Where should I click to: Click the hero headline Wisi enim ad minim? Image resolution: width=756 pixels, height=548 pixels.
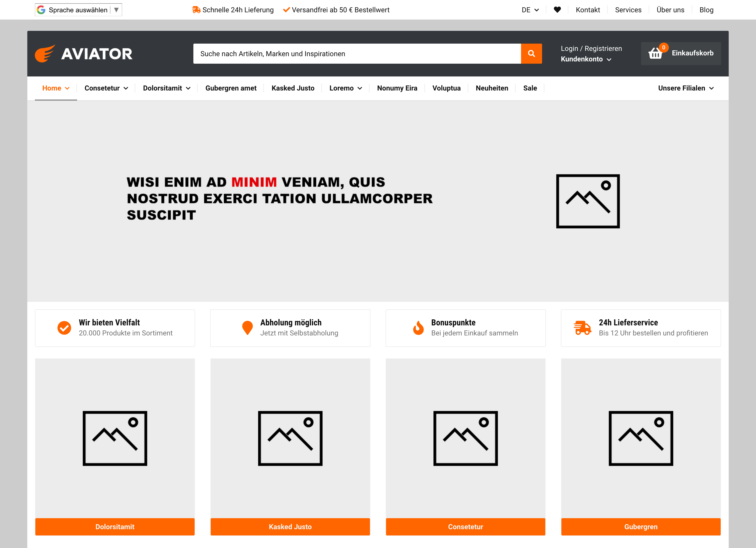(x=280, y=199)
